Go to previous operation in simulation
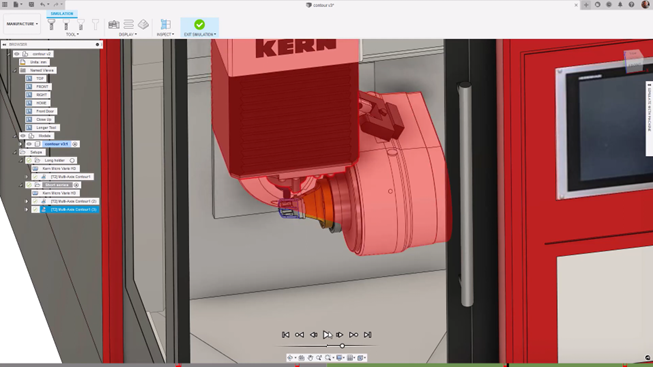 pyautogui.click(x=299, y=335)
